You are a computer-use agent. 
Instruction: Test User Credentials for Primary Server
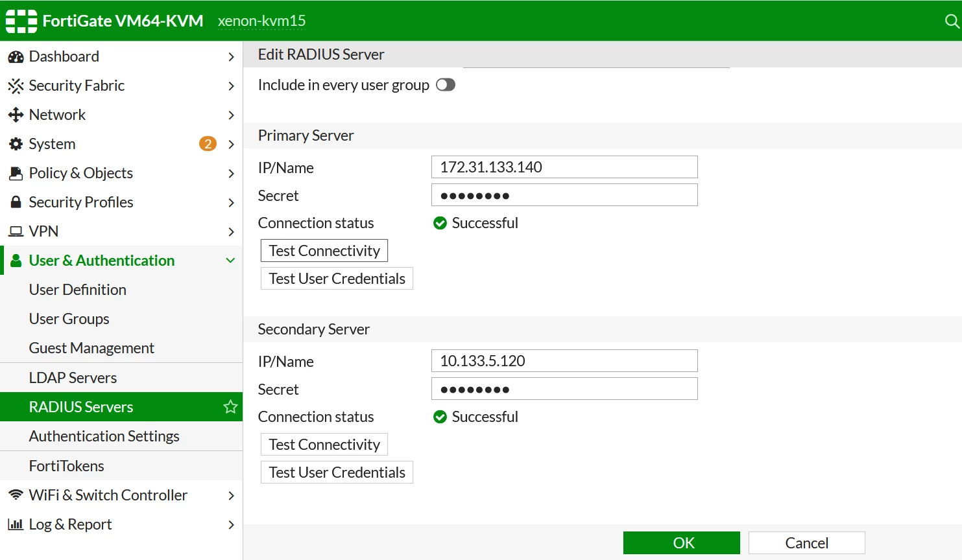337,279
